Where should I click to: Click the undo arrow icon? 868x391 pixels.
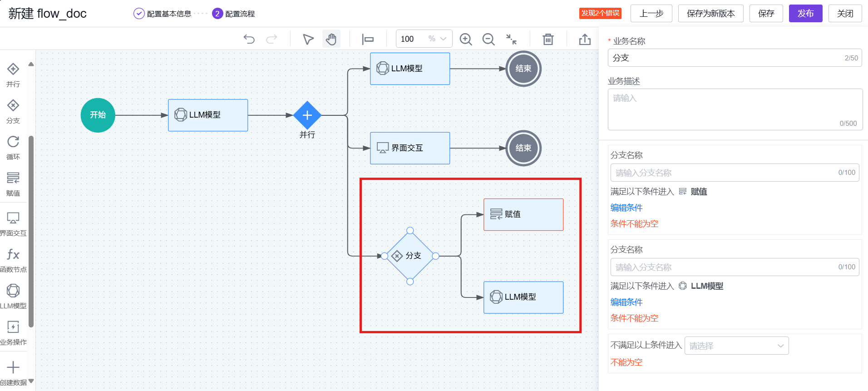(x=249, y=39)
